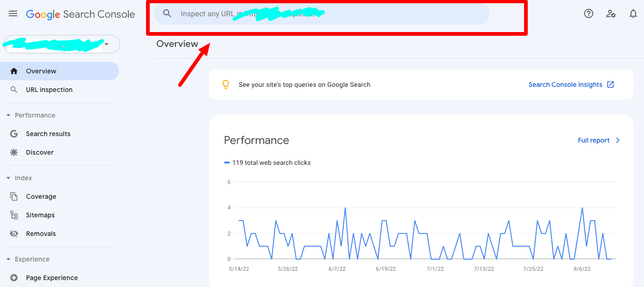Open Coverage from the Index section
The image size is (644, 287).
pos(14,196)
